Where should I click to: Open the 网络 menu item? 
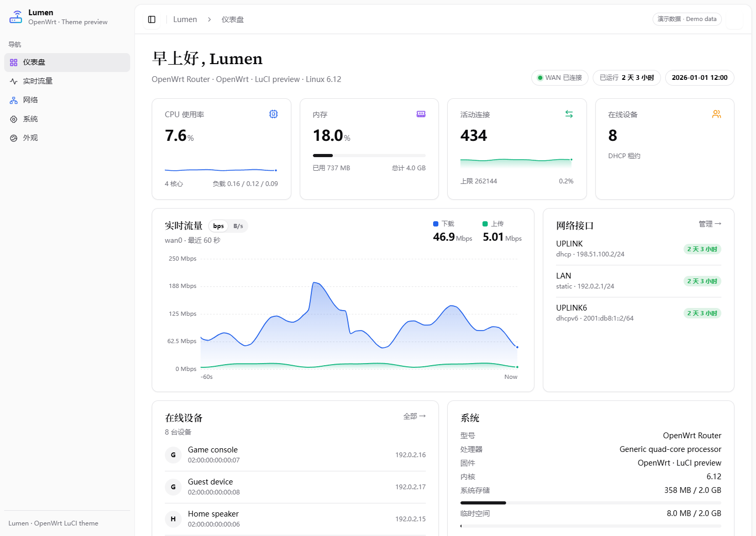(x=67, y=100)
